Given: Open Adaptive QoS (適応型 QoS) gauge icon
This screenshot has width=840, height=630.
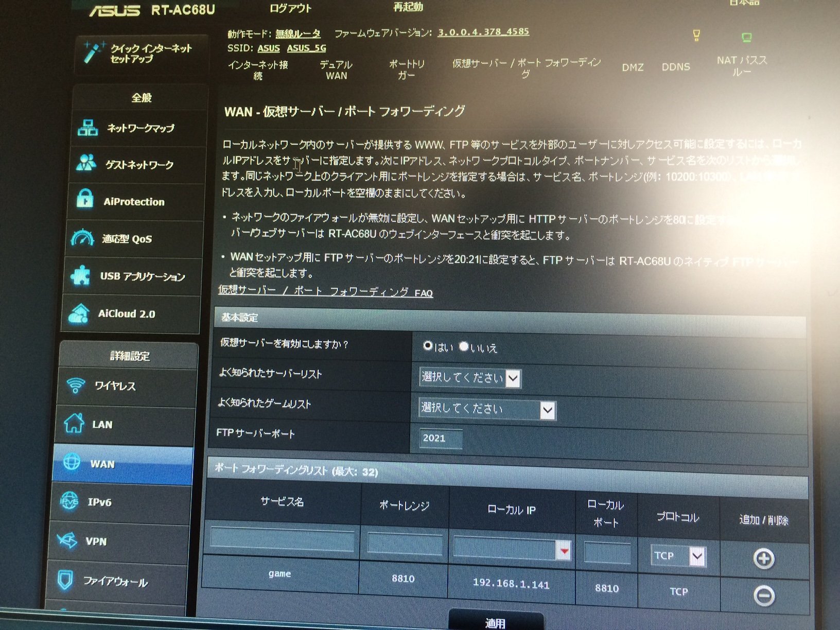Looking at the screenshot, I should click(82, 238).
